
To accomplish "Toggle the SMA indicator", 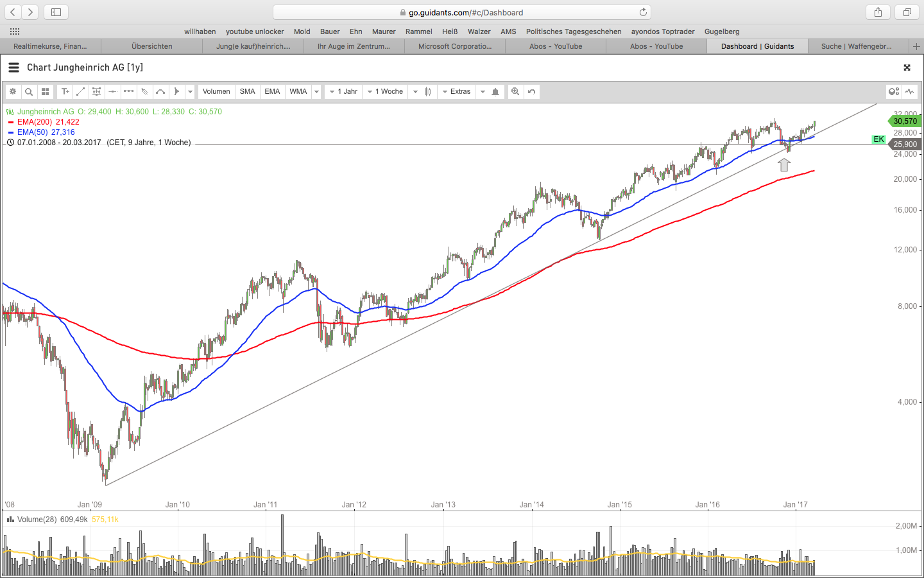I will point(247,92).
